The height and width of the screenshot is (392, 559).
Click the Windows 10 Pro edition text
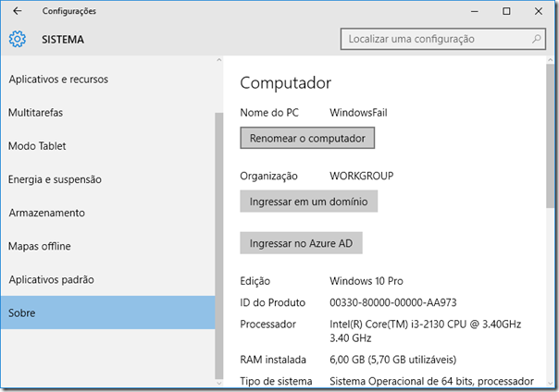pos(366,281)
